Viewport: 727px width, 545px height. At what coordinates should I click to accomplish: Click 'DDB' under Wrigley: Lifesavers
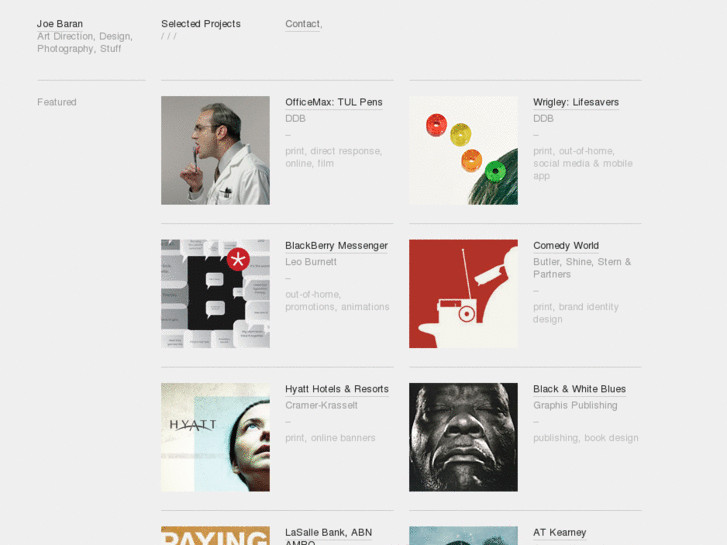coord(543,118)
